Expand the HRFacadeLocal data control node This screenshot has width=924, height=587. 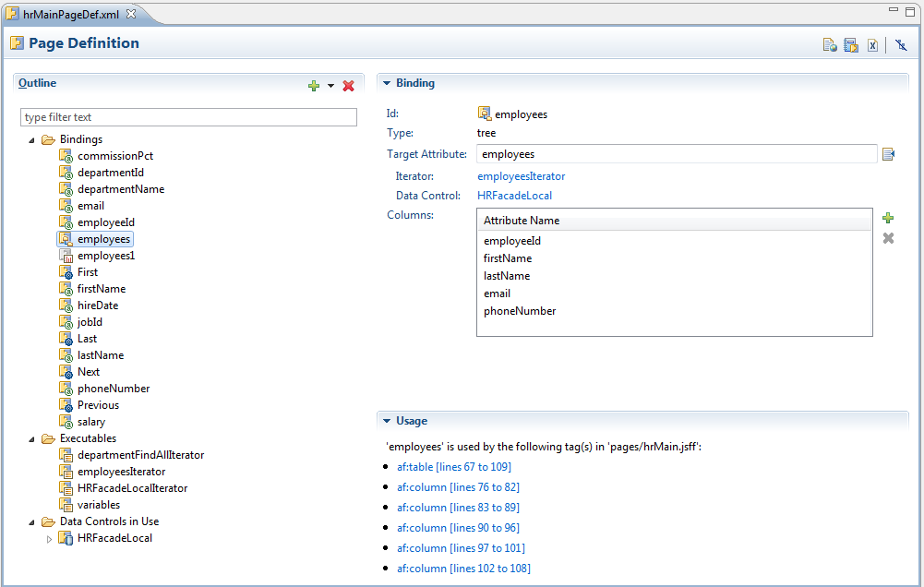click(x=49, y=538)
